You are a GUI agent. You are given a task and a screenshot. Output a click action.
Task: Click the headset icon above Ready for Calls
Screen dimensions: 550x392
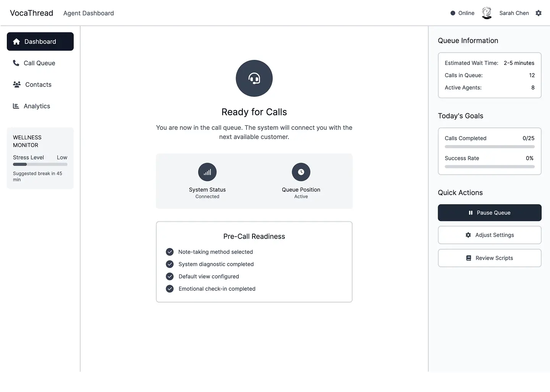pyautogui.click(x=254, y=78)
